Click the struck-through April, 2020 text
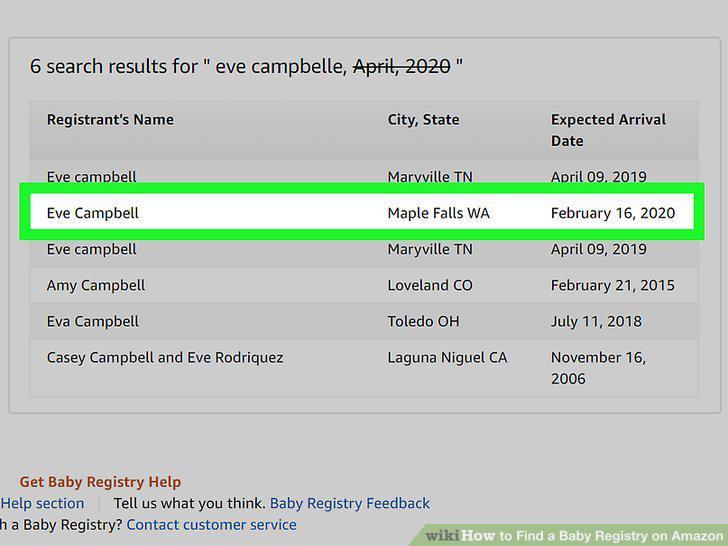The image size is (728, 546). tap(402, 66)
